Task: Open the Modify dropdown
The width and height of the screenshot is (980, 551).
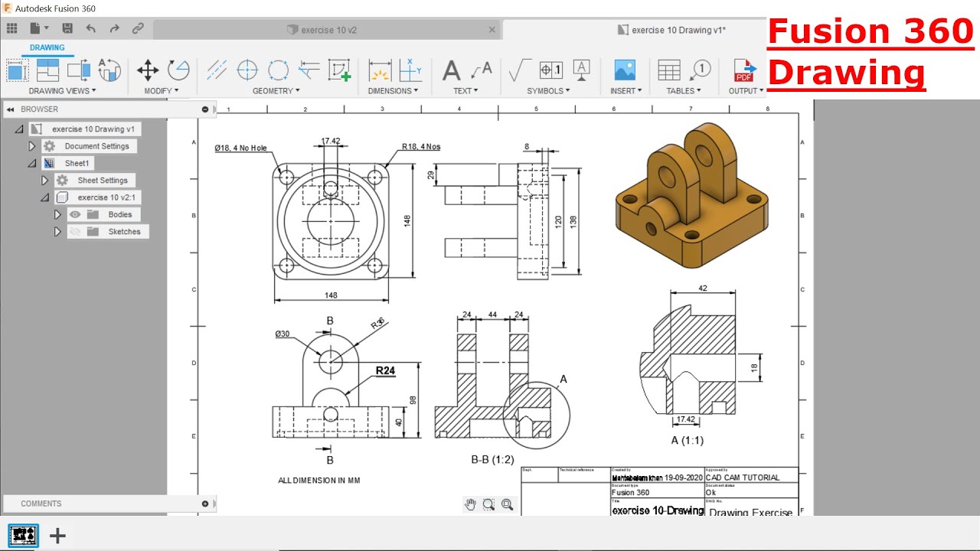Action: [x=162, y=90]
